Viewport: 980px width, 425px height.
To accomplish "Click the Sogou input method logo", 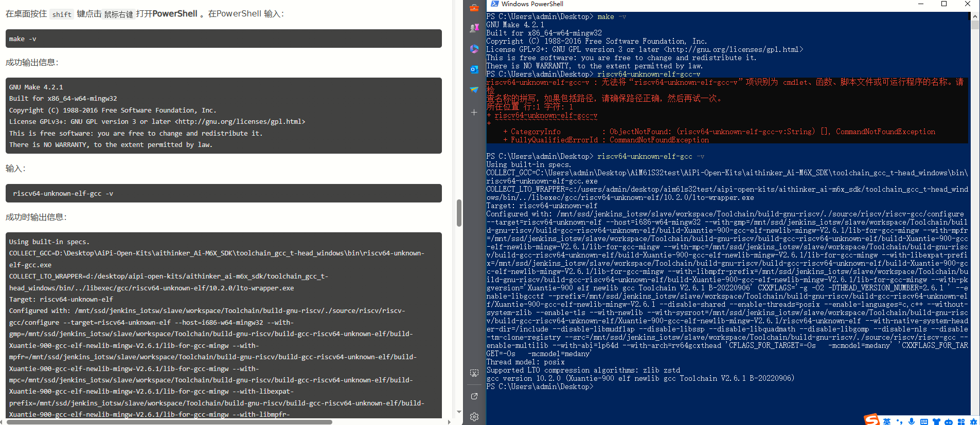I will (x=871, y=419).
